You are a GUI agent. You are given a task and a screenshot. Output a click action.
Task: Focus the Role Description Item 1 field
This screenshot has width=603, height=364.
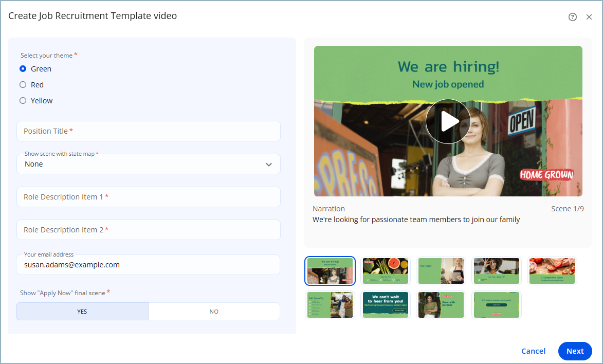point(149,197)
